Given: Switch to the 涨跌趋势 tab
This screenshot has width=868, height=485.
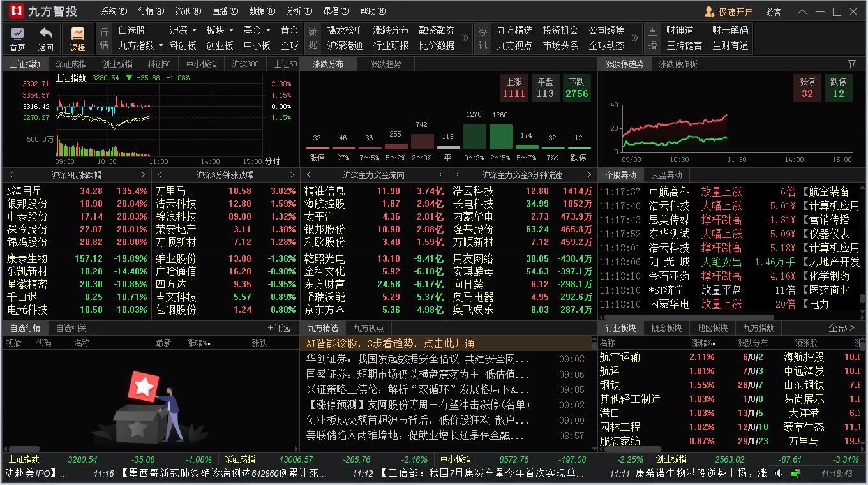Looking at the screenshot, I should [x=385, y=64].
